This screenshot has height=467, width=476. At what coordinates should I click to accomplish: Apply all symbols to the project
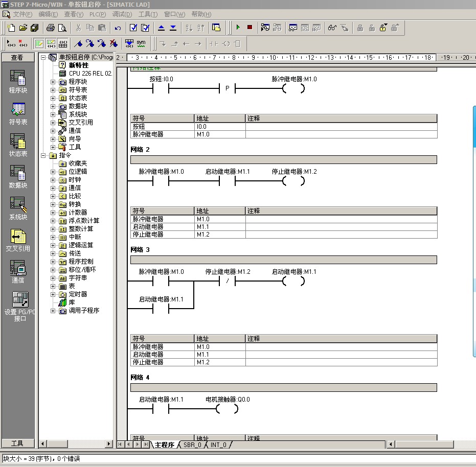click(x=129, y=44)
